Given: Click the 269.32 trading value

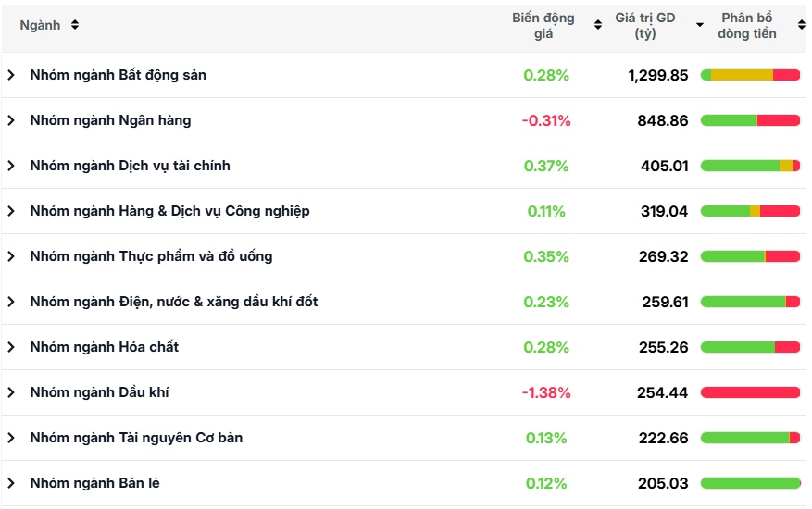Looking at the screenshot, I should click(x=663, y=257).
